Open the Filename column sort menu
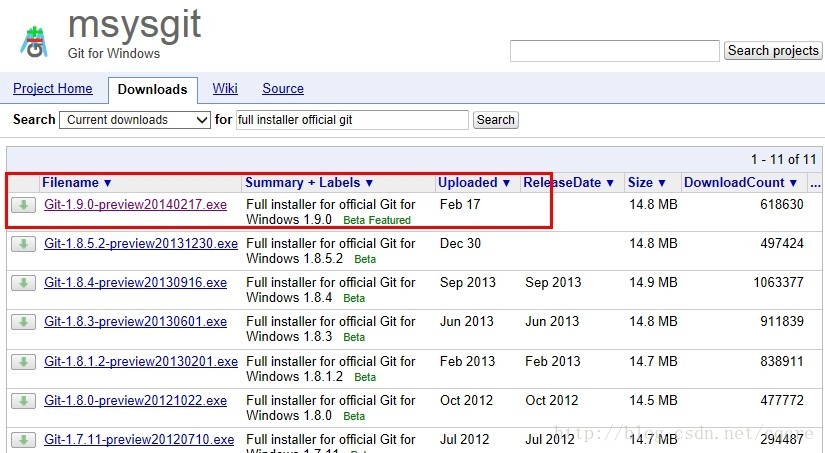This screenshot has height=453, width=825. (x=77, y=183)
